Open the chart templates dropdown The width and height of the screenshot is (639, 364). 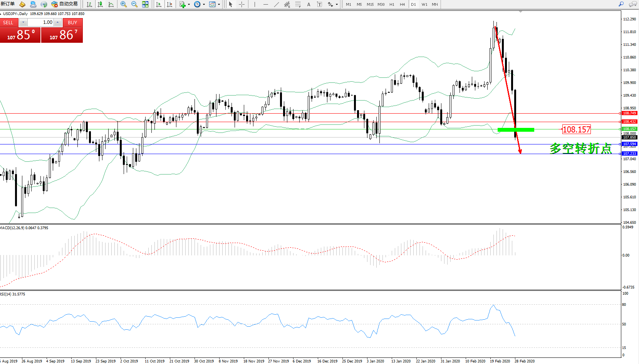coord(219,5)
